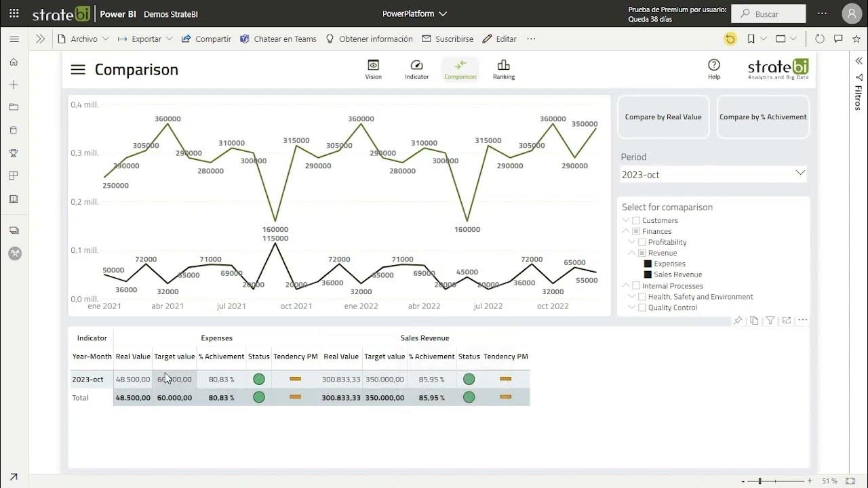
Task: Switch to the Ranking page tab
Action: click(x=504, y=69)
